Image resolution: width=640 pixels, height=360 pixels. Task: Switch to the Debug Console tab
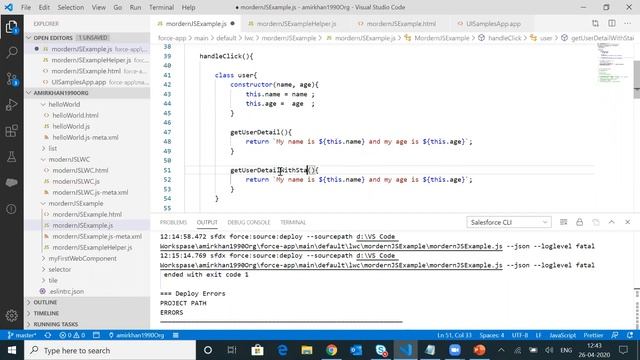pos(249,222)
